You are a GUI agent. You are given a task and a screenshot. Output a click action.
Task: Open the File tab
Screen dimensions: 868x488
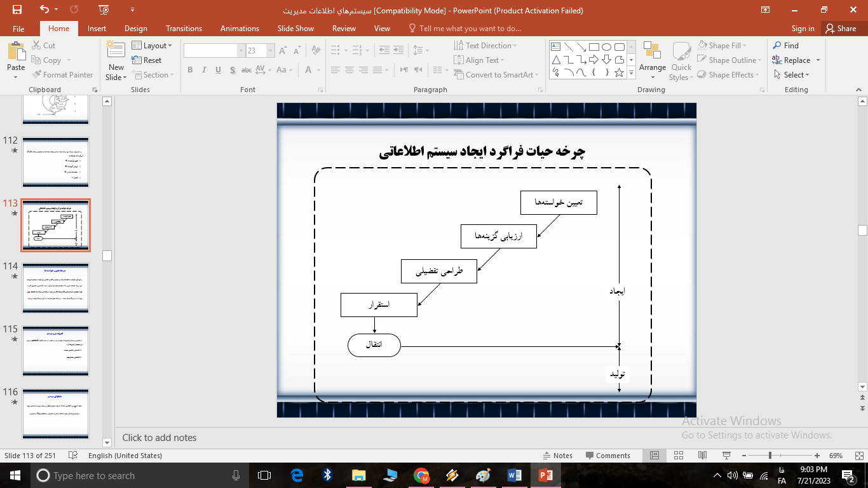point(18,29)
